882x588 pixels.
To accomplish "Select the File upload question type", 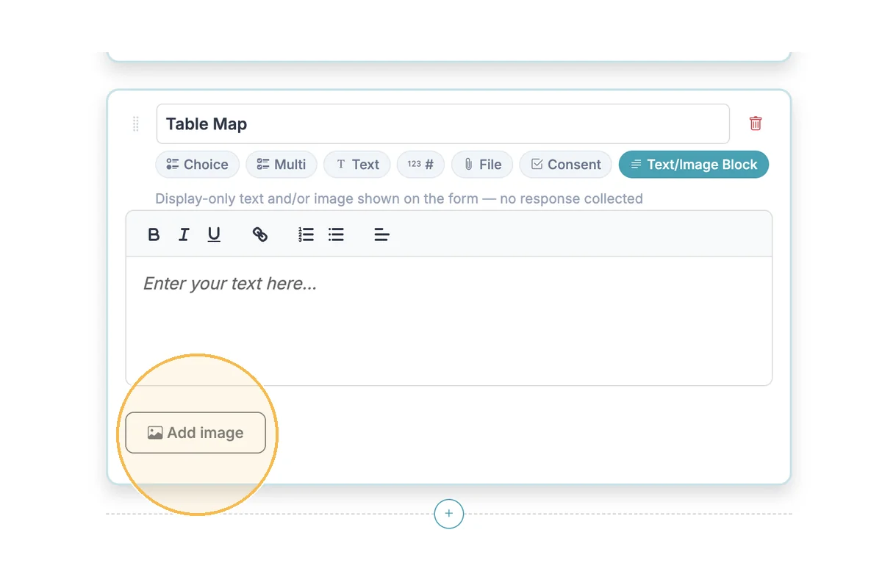I will pos(482,165).
